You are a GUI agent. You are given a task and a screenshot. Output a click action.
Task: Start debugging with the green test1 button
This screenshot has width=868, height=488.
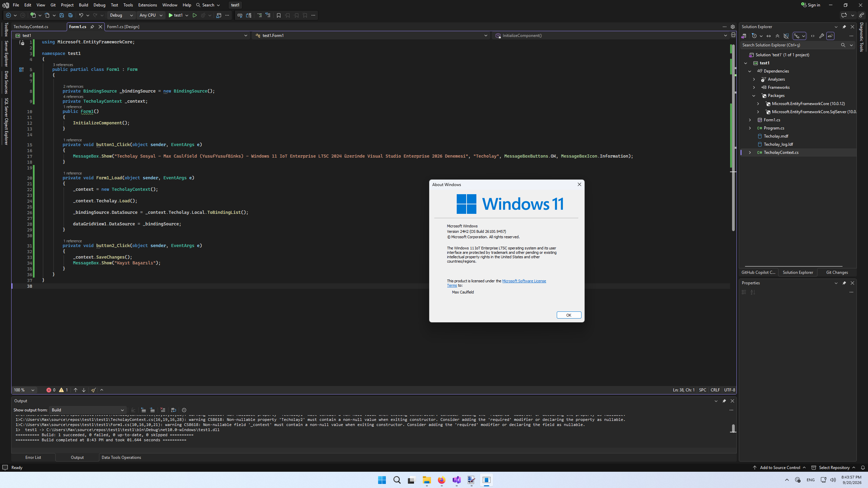click(x=176, y=15)
